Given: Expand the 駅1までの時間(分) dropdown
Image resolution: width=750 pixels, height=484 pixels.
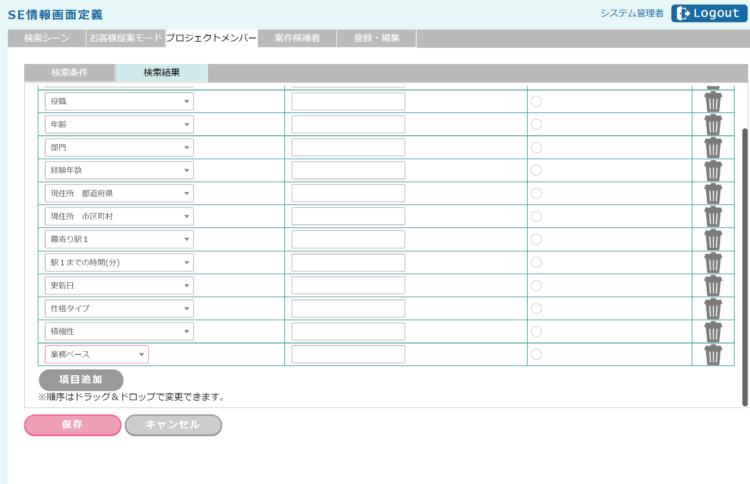Looking at the screenshot, I should (x=119, y=262).
